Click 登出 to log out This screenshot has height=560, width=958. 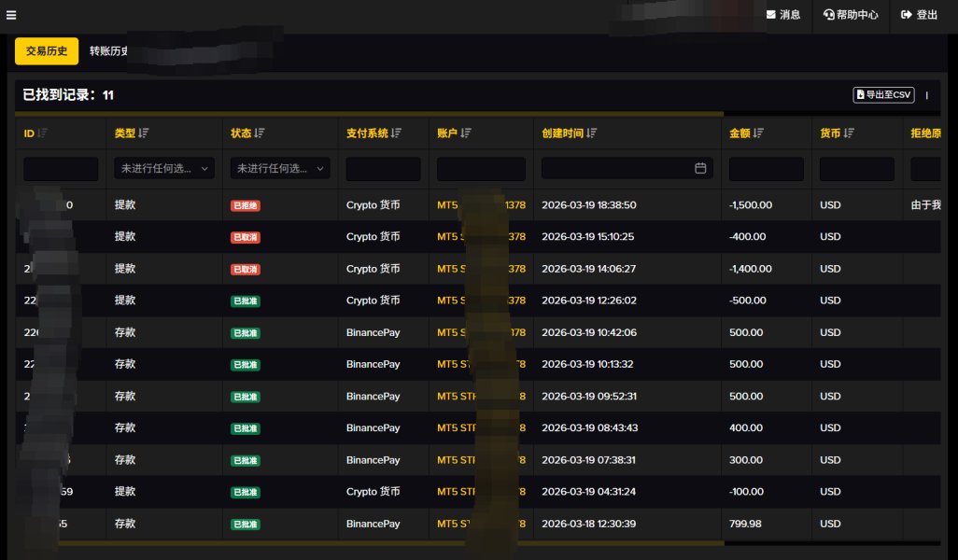pyautogui.click(x=919, y=15)
